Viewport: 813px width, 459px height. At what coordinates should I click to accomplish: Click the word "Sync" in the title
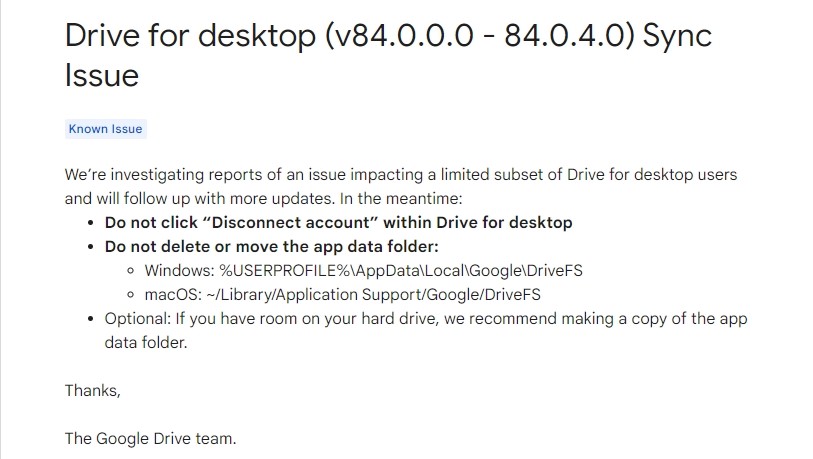coord(677,37)
